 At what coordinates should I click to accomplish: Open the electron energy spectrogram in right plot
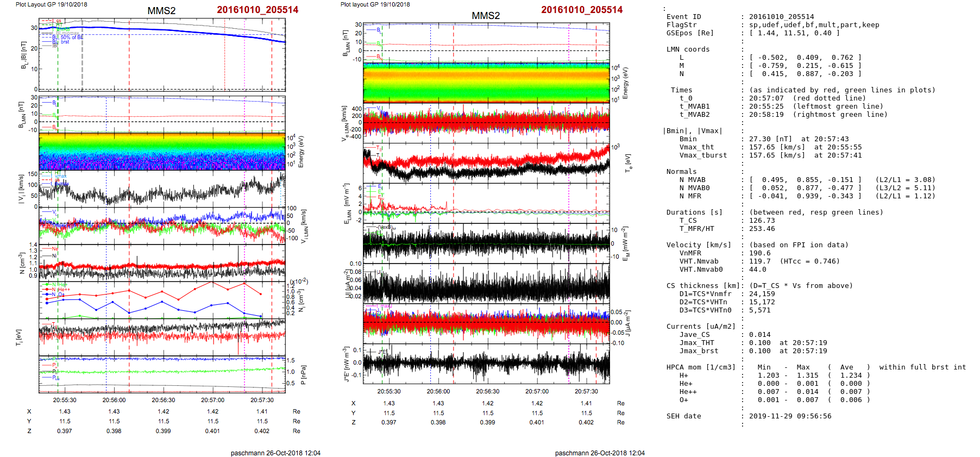pyautogui.click(x=486, y=83)
